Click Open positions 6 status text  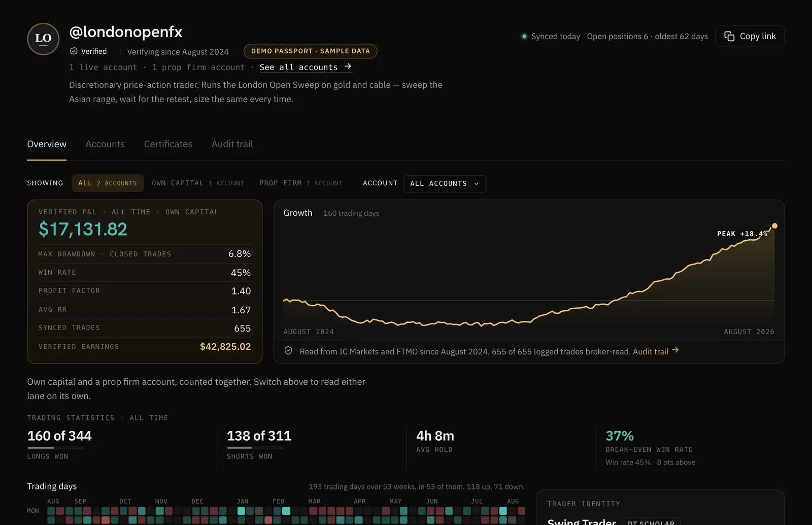[x=618, y=37]
